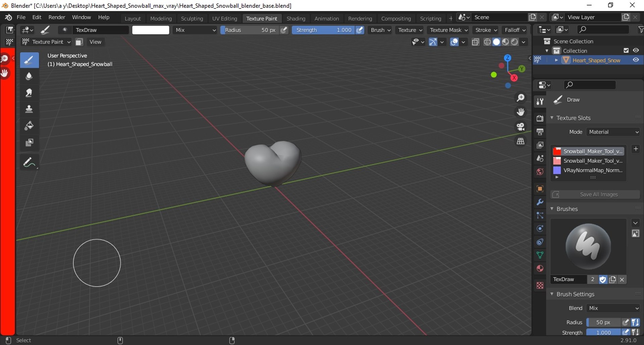The image size is (644, 345).
Task: Select the Clone stamp tool
Action: (29, 109)
